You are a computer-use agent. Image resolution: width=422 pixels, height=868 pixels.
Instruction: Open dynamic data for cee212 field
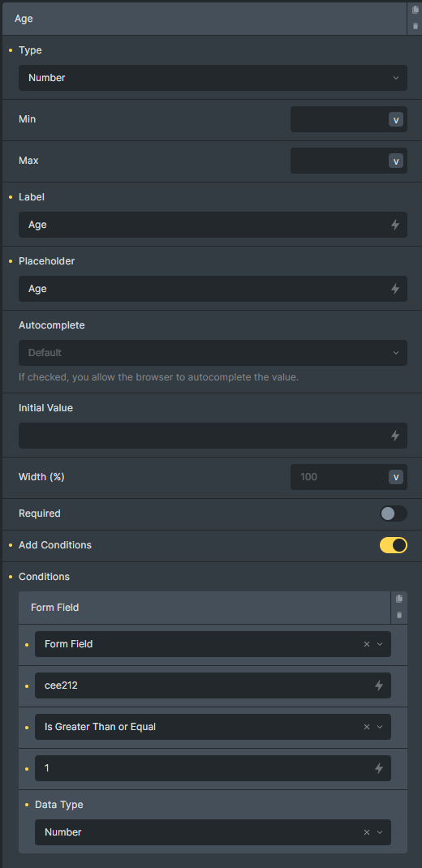(x=379, y=685)
